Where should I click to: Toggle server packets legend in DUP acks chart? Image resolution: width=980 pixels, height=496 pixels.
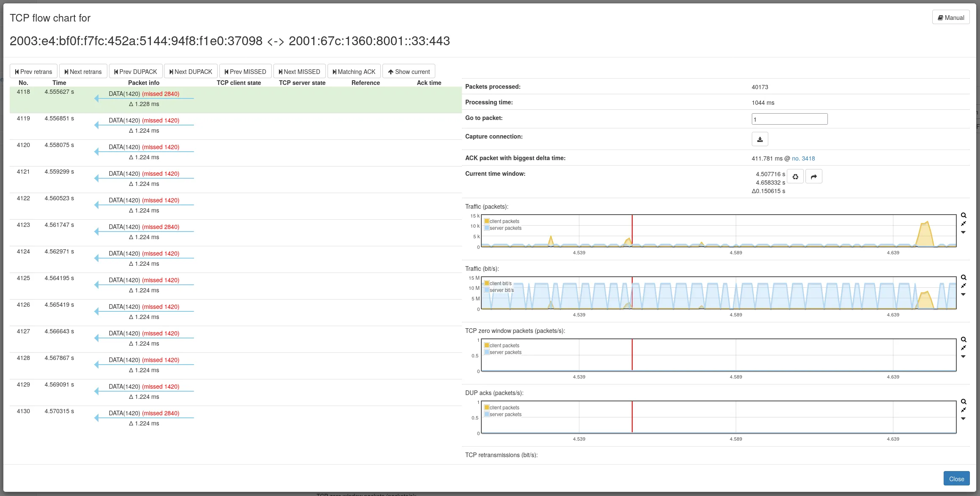coord(505,414)
